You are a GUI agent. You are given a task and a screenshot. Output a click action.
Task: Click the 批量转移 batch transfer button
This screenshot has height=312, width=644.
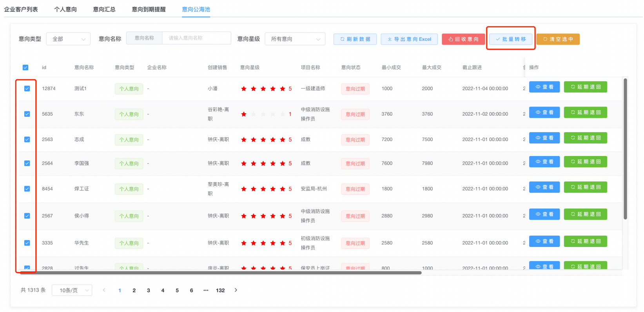(x=510, y=39)
